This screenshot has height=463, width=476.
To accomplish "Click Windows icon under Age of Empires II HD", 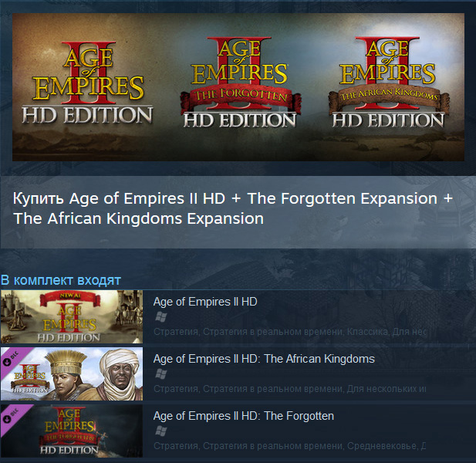I will coord(161,317).
